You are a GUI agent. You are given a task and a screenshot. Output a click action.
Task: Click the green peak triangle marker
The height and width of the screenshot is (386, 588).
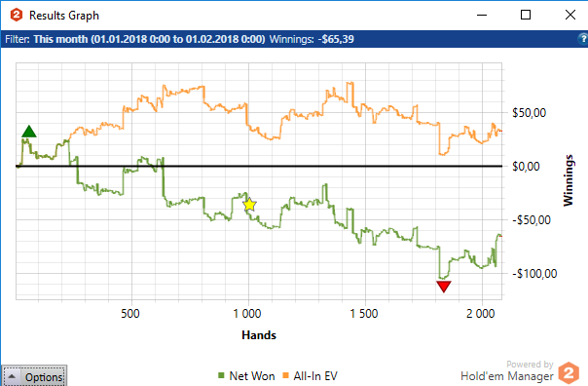click(29, 132)
